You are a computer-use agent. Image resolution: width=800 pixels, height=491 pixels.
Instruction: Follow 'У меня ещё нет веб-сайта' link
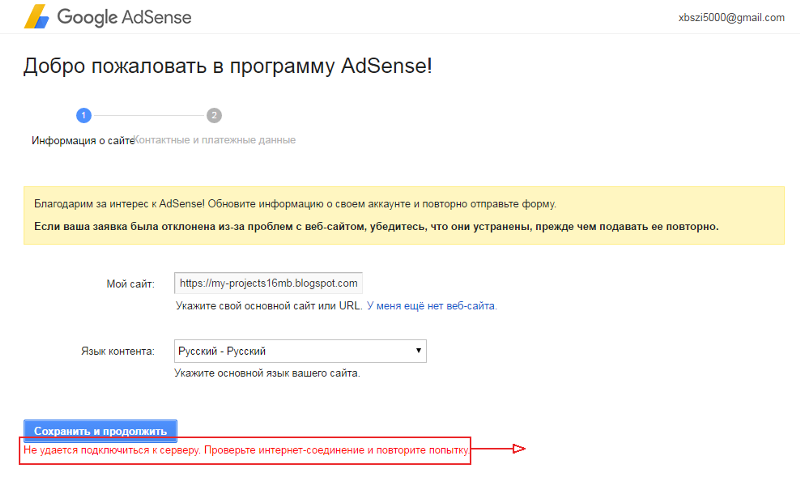point(431,306)
